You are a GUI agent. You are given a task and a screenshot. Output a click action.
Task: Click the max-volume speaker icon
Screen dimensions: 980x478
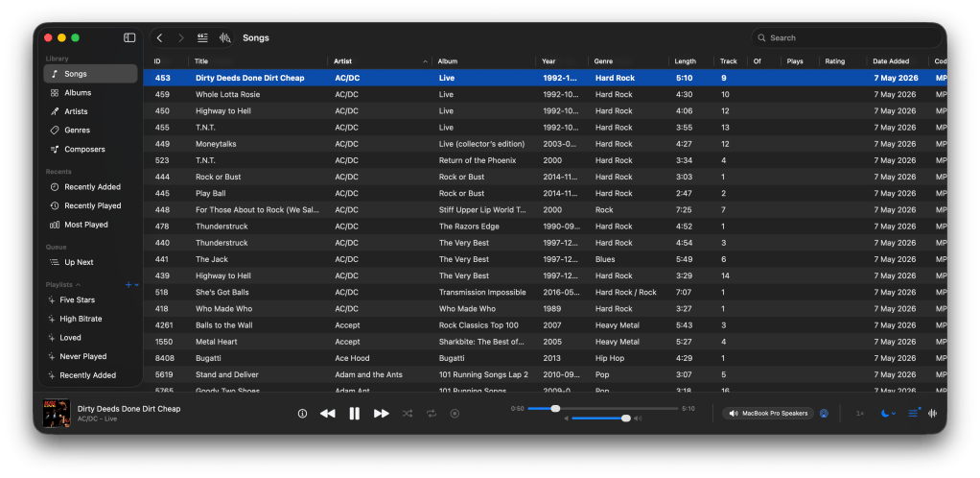[638, 418]
